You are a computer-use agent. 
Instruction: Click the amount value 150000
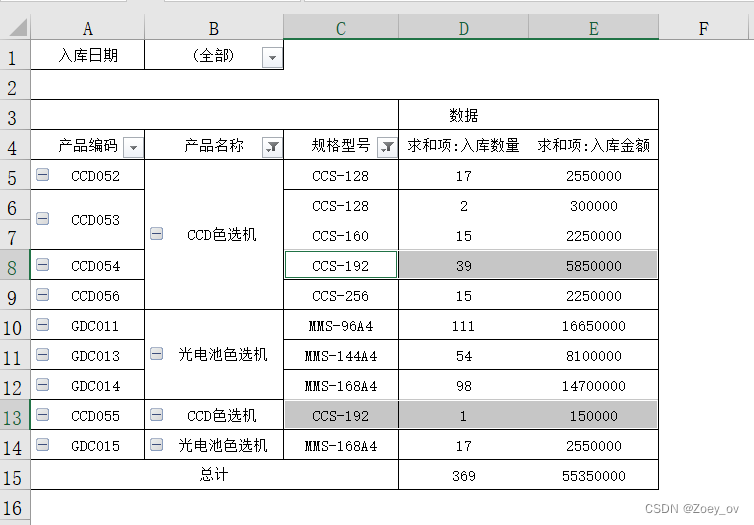pyautogui.click(x=593, y=415)
